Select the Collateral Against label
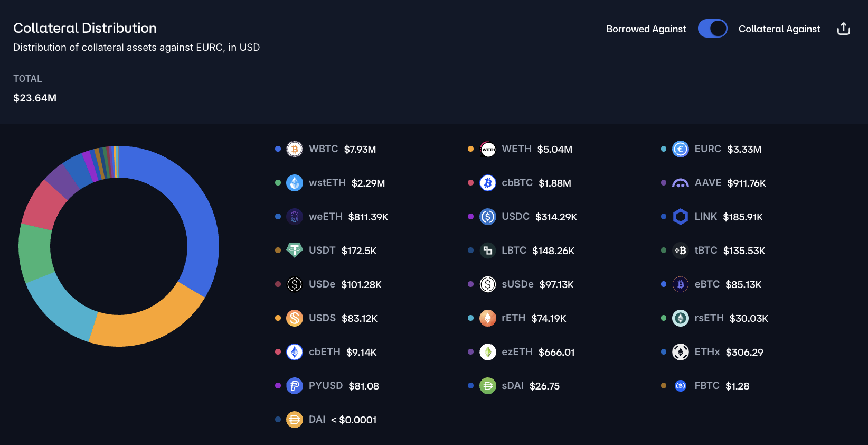Image resolution: width=868 pixels, height=445 pixels. 779,29
